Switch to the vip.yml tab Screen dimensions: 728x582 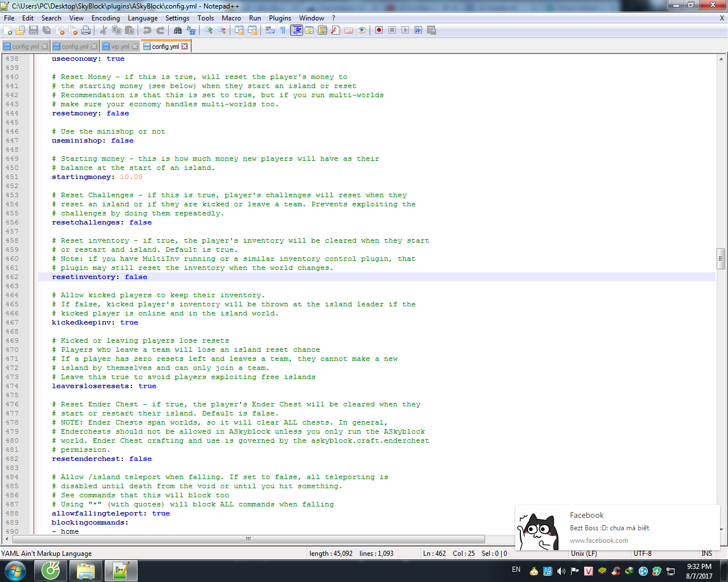120,47
